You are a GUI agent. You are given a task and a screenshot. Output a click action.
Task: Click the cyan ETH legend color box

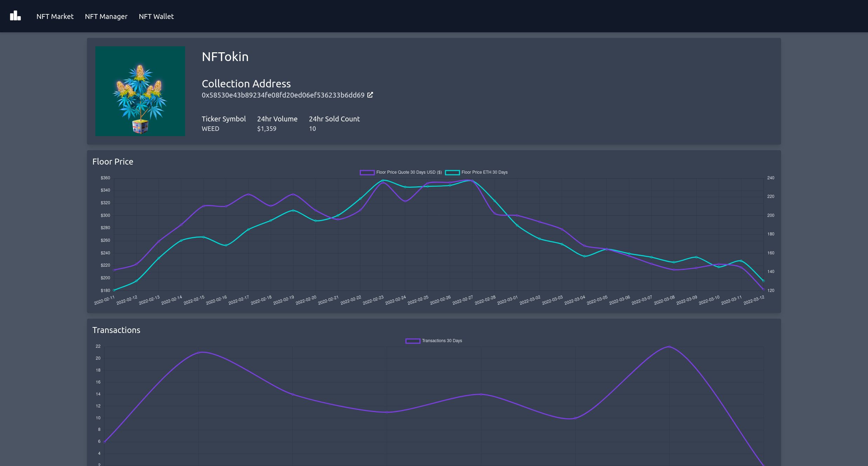[452, 172]
